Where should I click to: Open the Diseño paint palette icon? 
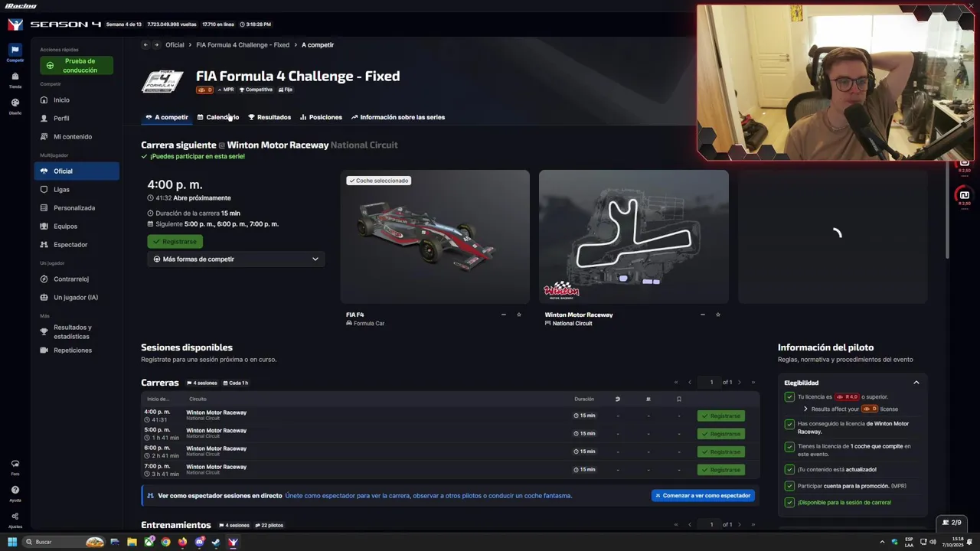[15, 105]
